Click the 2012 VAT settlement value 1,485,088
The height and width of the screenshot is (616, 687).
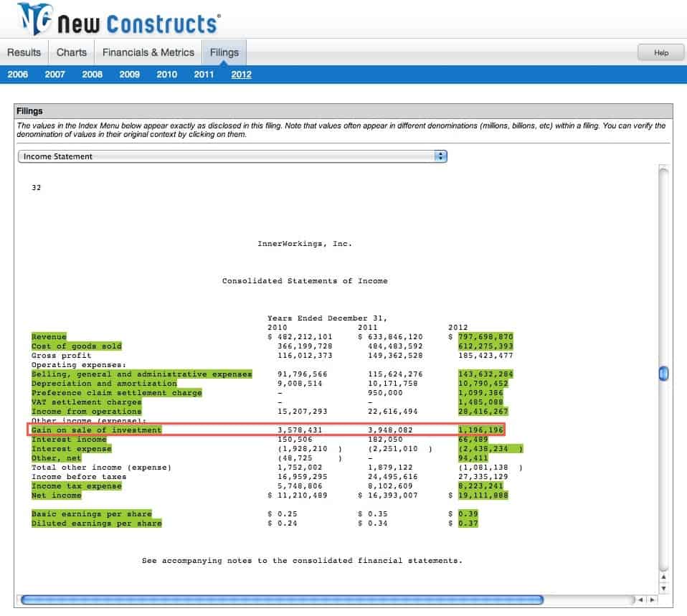[x=480, y=402]
